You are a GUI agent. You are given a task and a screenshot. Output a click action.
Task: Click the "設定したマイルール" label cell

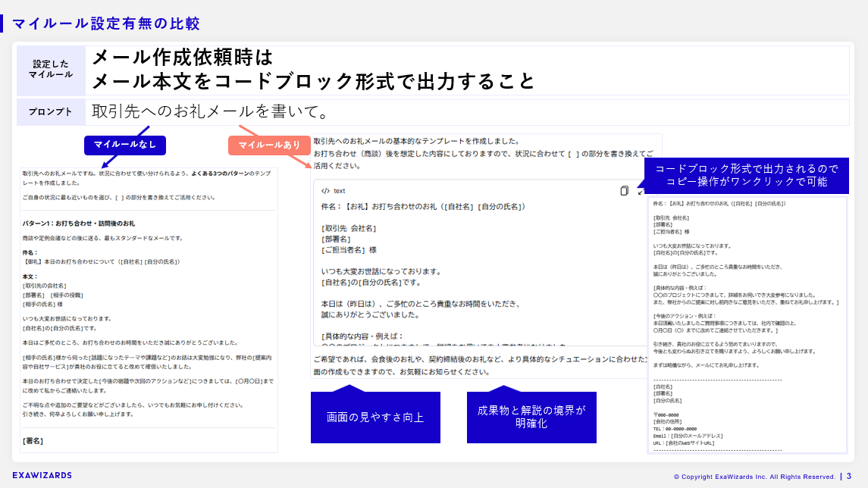pos(51,70)
